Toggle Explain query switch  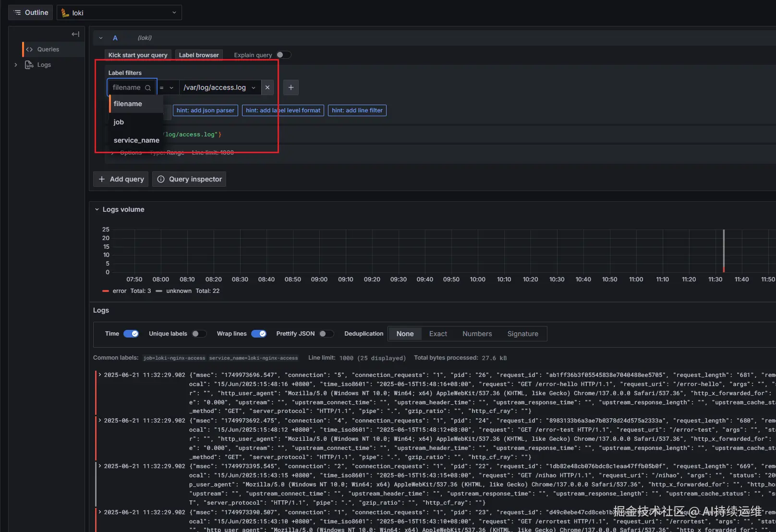coord(283,55)
